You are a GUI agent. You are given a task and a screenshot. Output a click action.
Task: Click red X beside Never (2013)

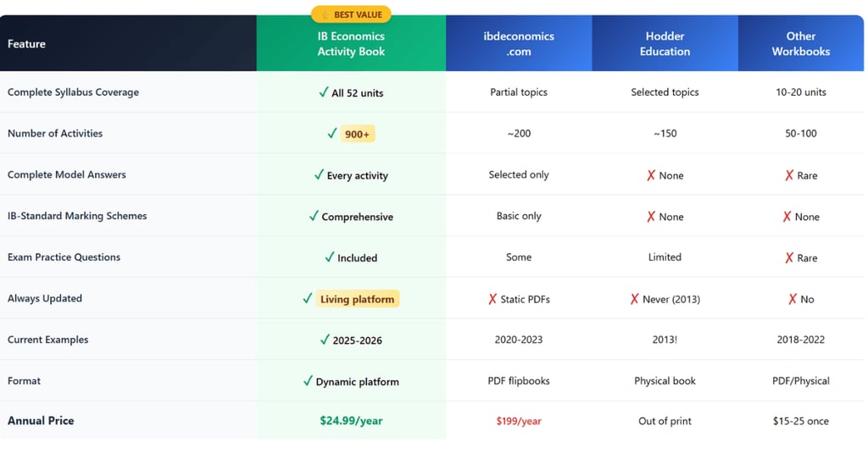click(634, 299)
